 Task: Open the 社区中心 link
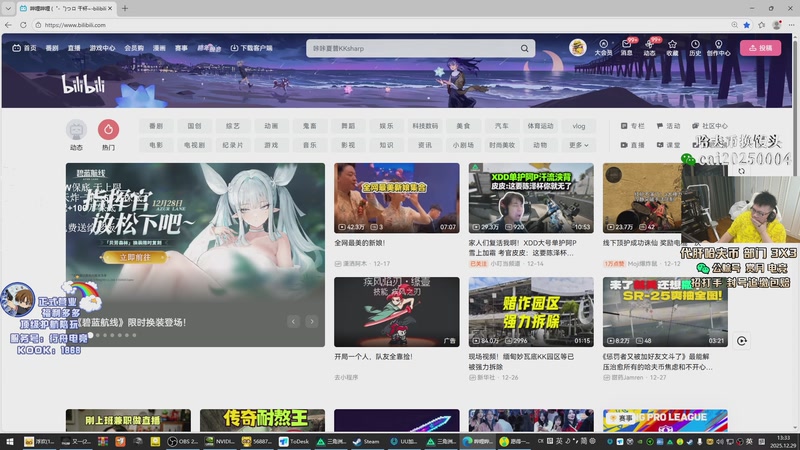(710, 126)
